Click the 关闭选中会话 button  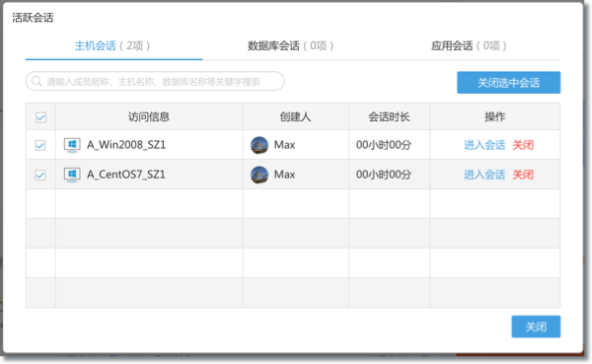508,82
